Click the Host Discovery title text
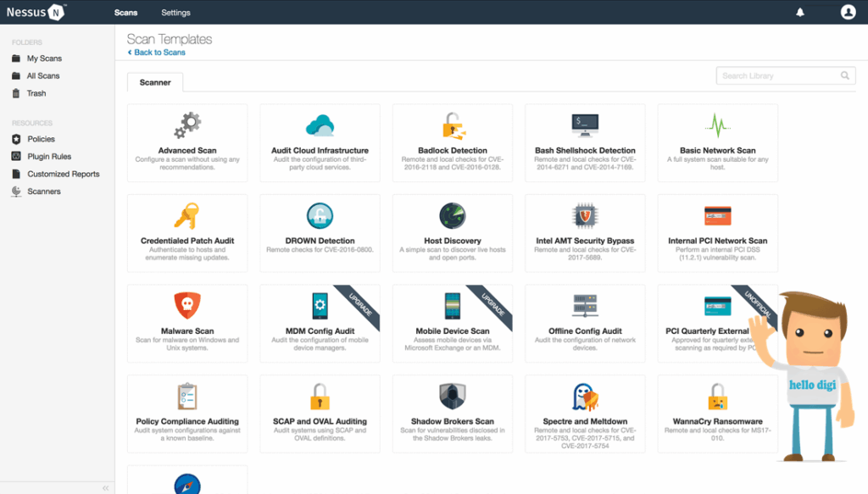Viewport: 868px width, 494px height. (453, 241)
